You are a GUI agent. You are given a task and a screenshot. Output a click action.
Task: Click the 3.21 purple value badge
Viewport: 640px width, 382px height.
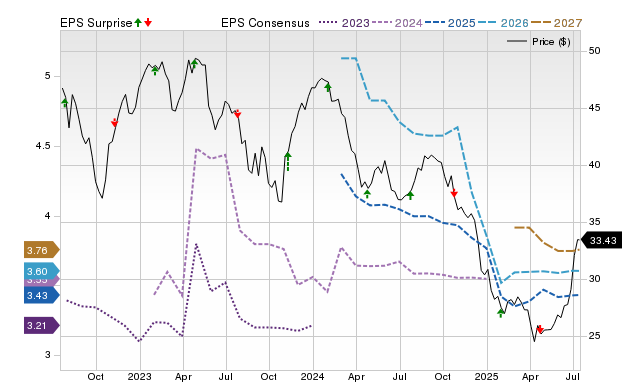(42, 326)
